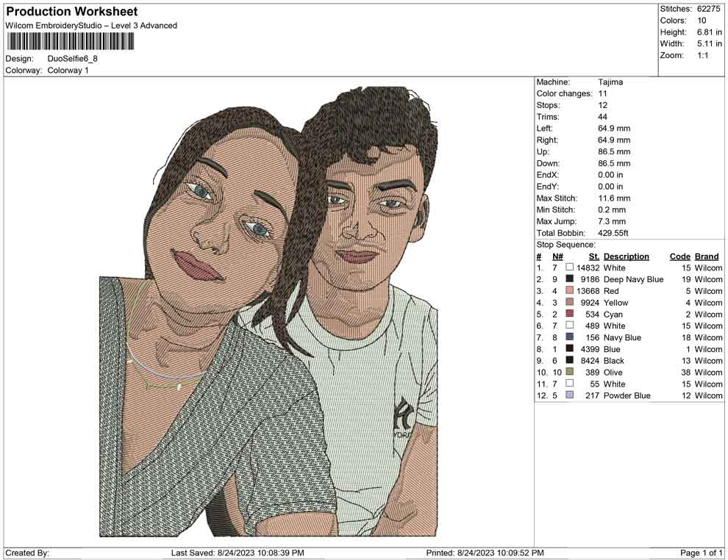Click the Yellow thread color chip
This screenshot has height=560, width=728.
tap(568, 302)
